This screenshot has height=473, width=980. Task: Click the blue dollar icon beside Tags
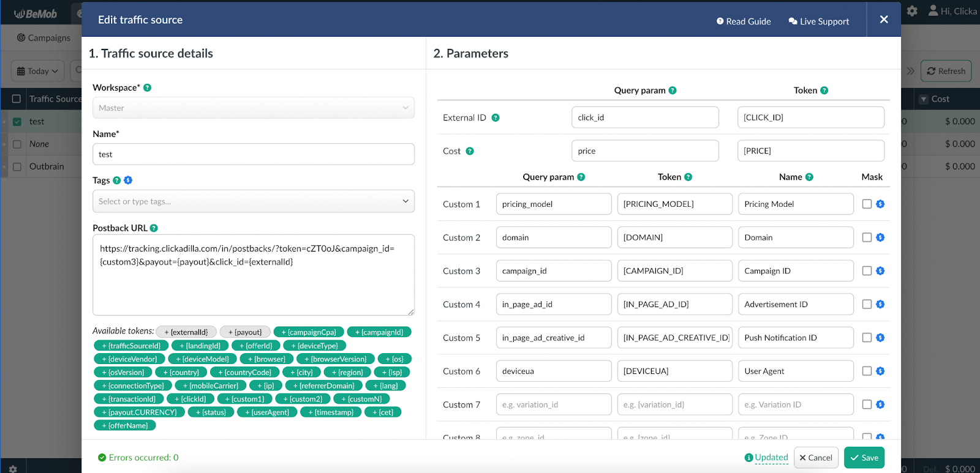coord(128,181)
